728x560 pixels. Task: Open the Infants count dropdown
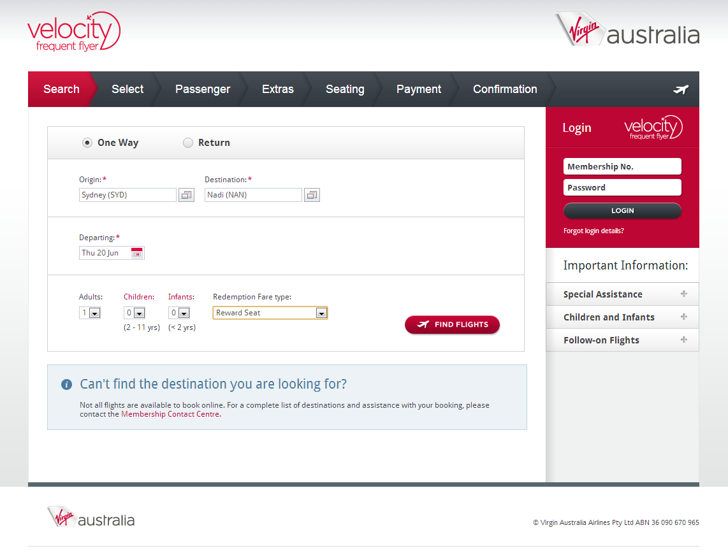(179, 313)
